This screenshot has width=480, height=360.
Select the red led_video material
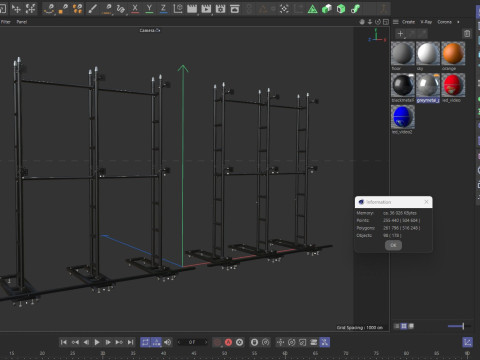[x=453, y=85]
